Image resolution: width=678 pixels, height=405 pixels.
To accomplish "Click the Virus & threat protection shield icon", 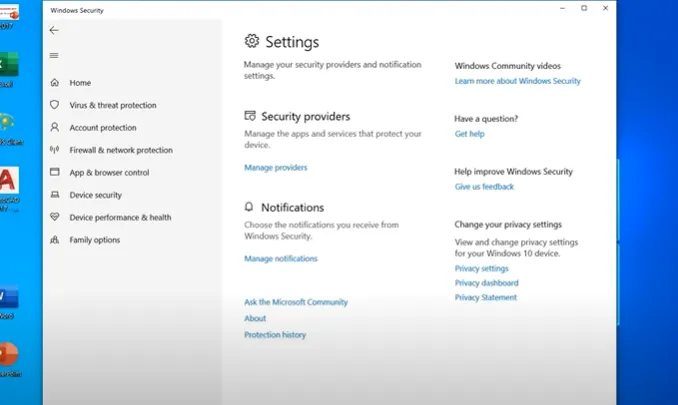I will click(x=54, y=105).
